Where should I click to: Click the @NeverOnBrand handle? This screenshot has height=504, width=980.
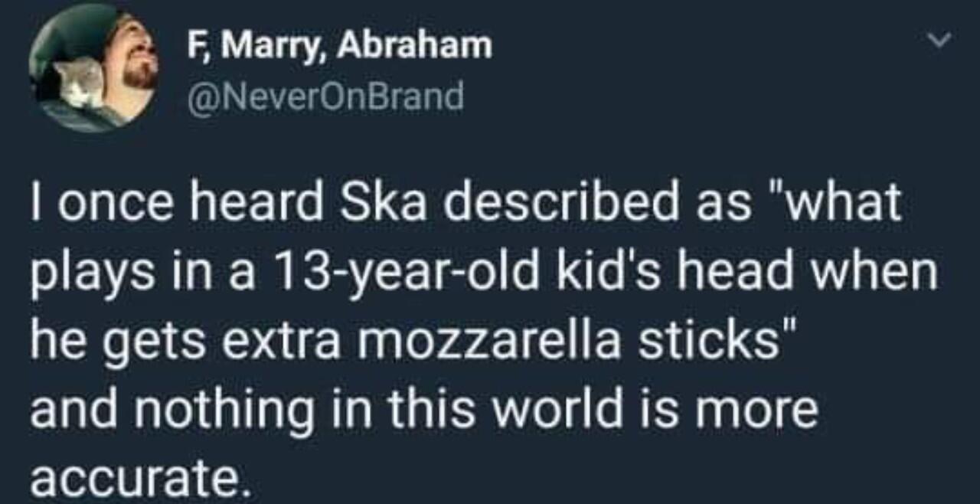pos(325,97)
